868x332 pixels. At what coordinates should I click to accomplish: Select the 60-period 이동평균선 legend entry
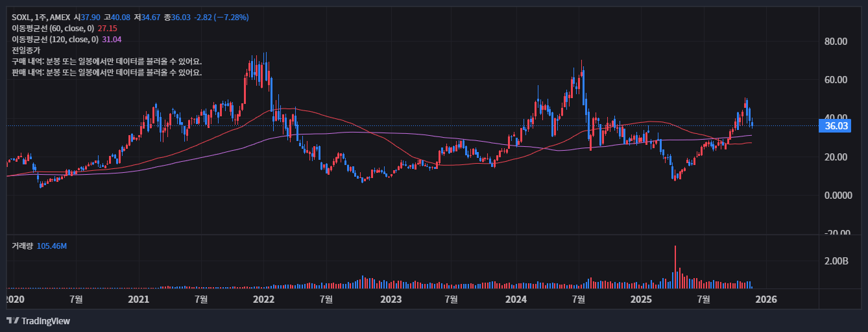tap(53, 29)
